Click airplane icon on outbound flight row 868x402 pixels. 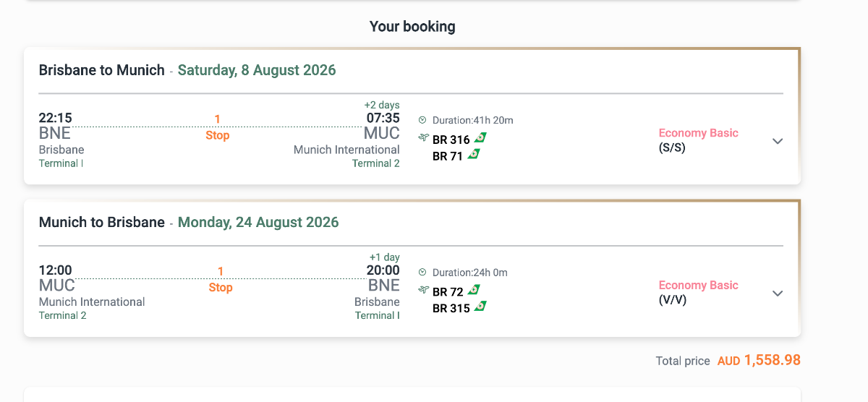[423, 138]
